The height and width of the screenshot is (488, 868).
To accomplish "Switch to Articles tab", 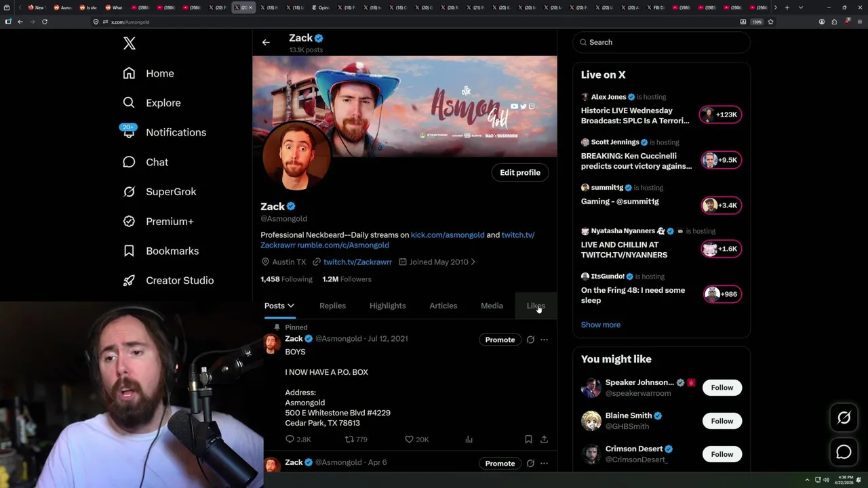I will [x=443, y=306].
